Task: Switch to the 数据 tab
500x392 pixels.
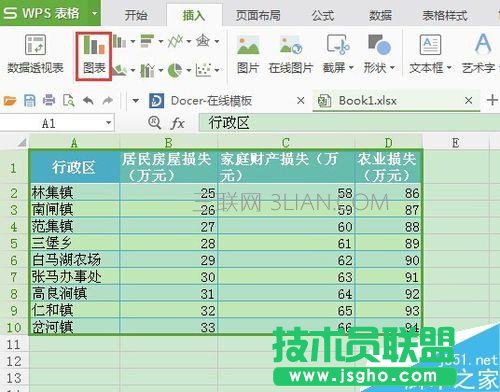Action: tap(380, 15)
